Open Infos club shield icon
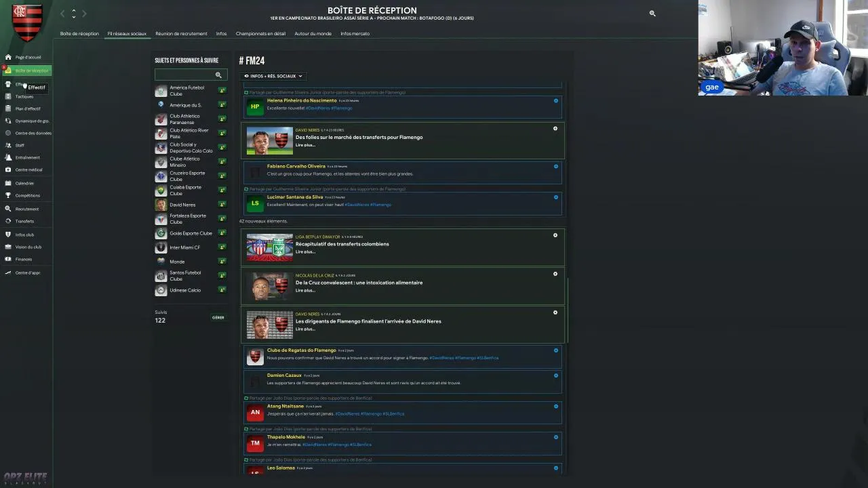This screenshot has width=868, height=488. pyautogui.click(x=8, y=235)
